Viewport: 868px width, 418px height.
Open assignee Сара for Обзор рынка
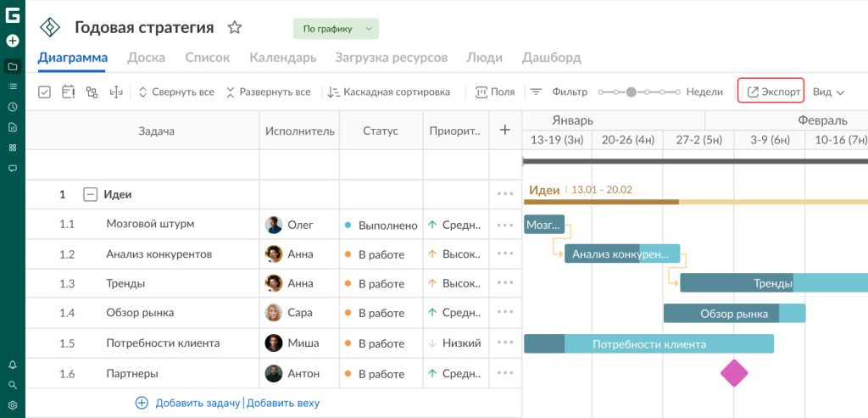coord(288,314)
